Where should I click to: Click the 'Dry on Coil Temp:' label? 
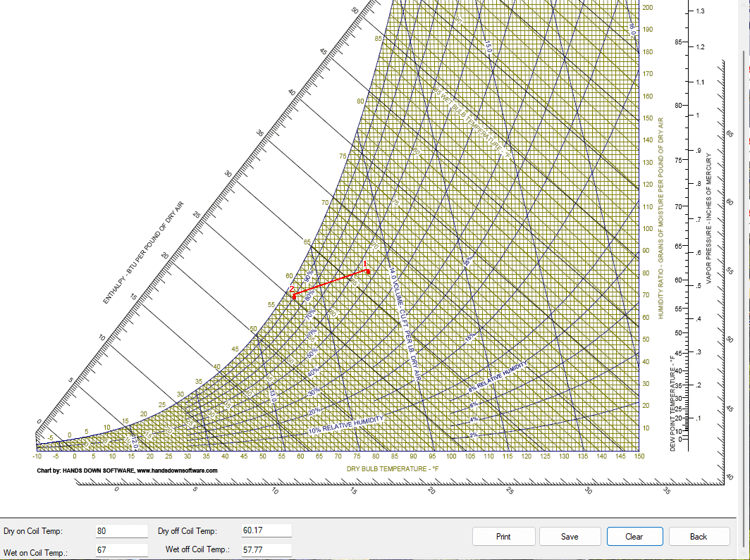click(x=33, y=531)
